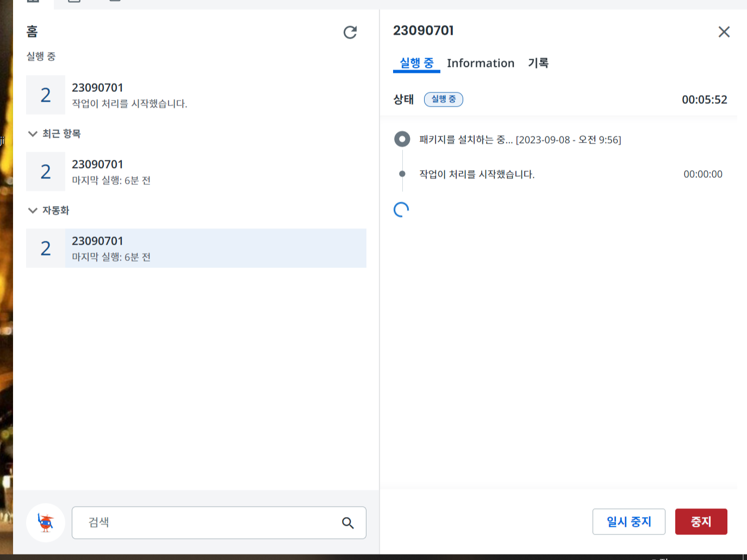Click the number 2 tile in 실행 중 section

click(46, 95)
